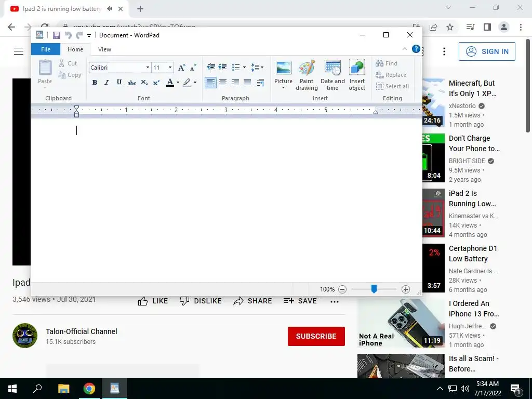The width and height of the screenshot is (532, 399).
Task: Align text right
Action: click(x=235, y=83)
